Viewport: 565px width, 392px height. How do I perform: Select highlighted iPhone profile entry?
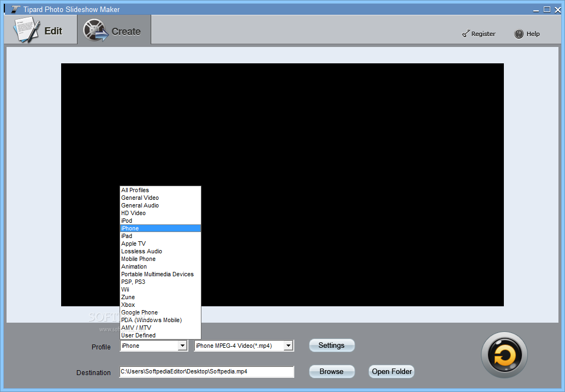point(160,228)
